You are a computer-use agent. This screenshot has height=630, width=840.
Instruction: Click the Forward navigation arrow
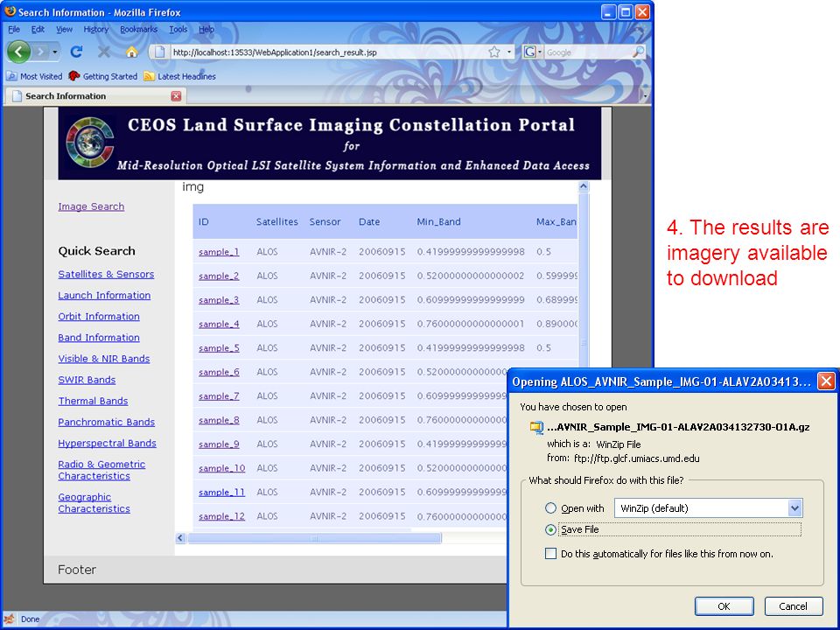[40, 52]
